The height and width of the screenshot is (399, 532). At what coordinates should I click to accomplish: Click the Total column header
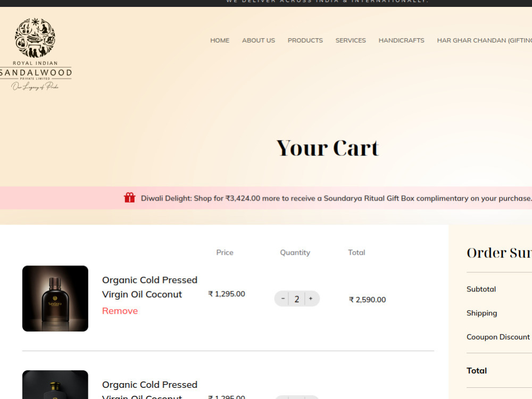tap(356, 252)
